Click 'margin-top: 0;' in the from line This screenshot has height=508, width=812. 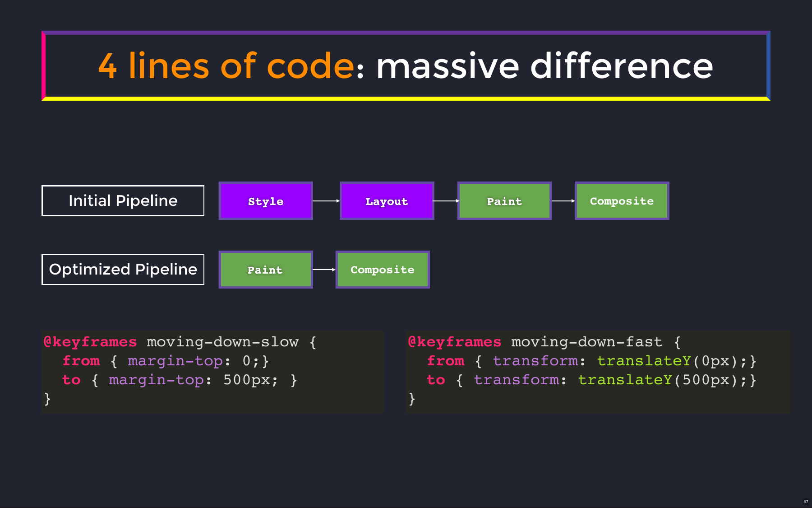tap(194, 361)
